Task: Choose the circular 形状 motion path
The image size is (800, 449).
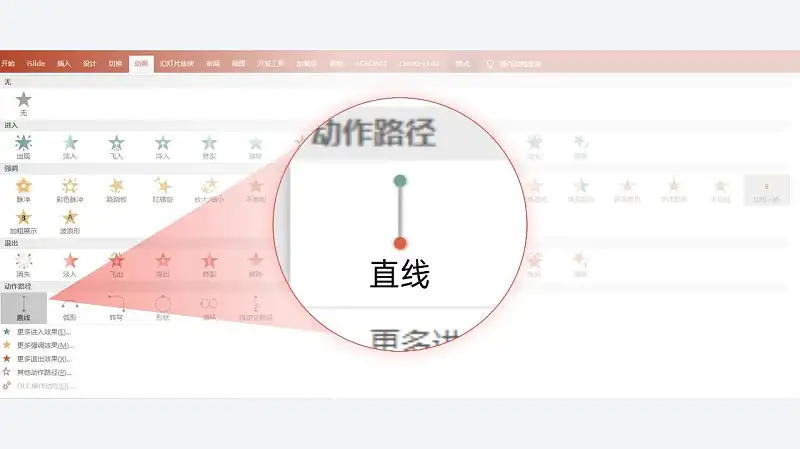Action: point(163,308)
